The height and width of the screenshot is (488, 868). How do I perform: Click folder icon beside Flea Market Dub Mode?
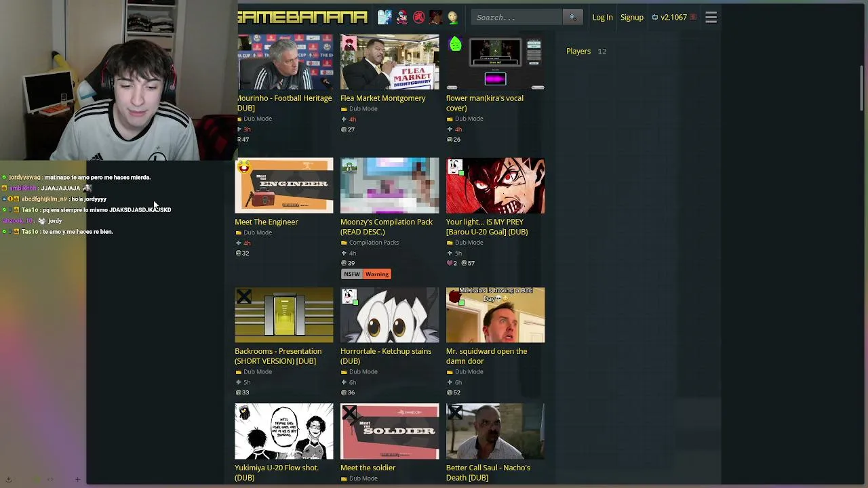(x=344, y=108)
